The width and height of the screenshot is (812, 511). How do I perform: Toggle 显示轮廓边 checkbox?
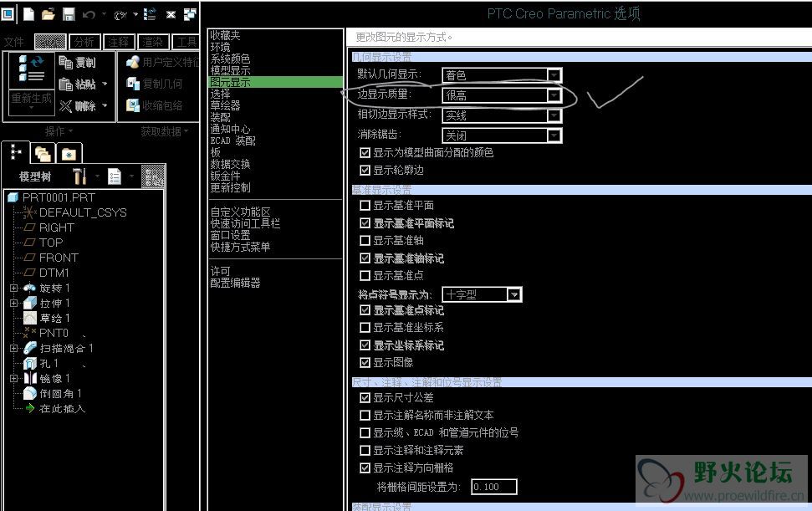(x=365, y=171)
